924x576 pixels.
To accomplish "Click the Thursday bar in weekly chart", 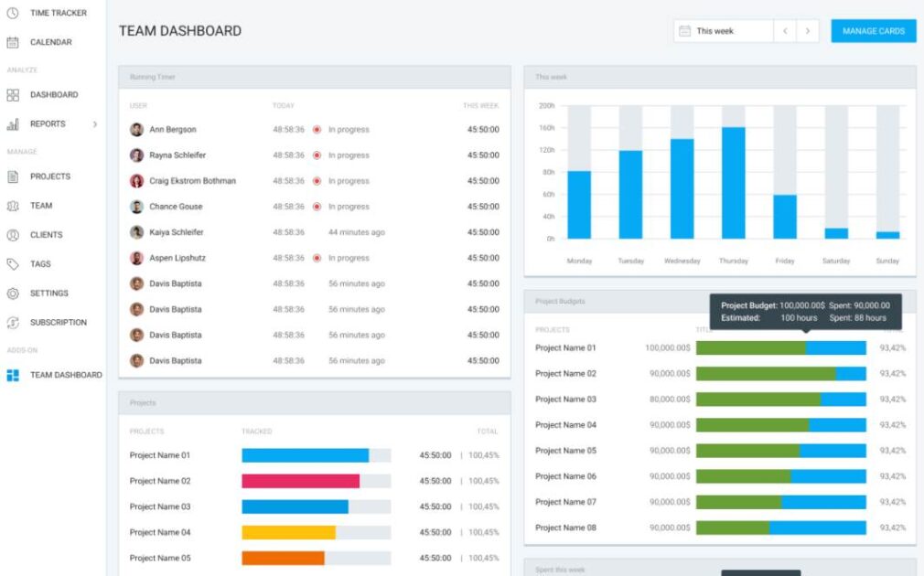I will pos(733,183).
